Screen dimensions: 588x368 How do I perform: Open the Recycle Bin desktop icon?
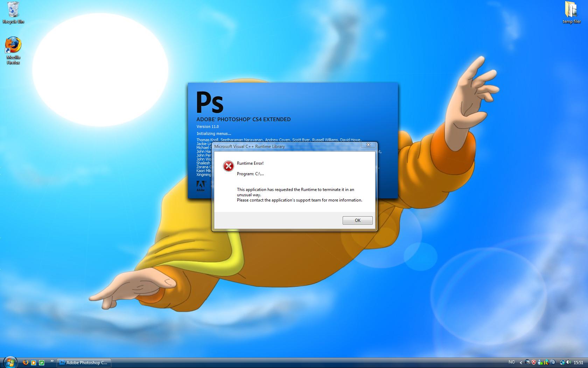tap(13, 13)
